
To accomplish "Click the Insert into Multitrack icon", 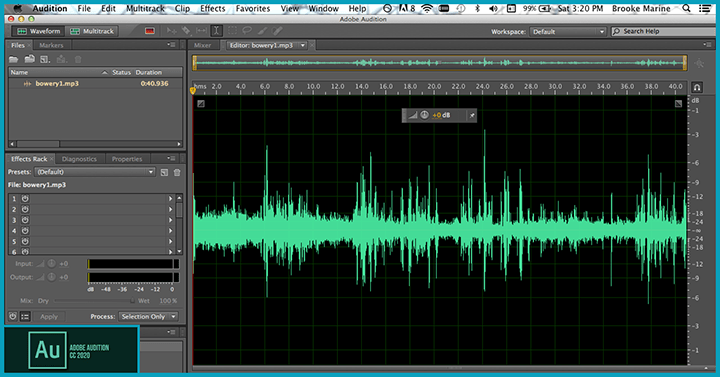I will point(62,59).
